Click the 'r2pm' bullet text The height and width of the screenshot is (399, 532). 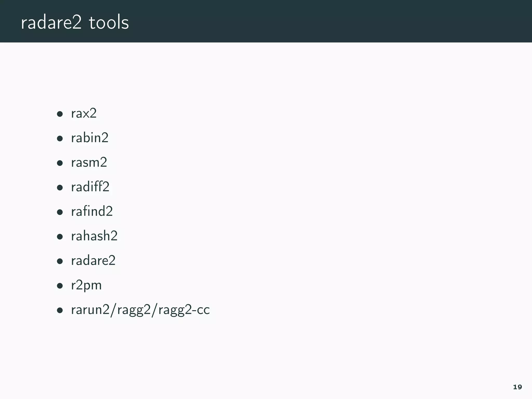click(x=86, y=285)
